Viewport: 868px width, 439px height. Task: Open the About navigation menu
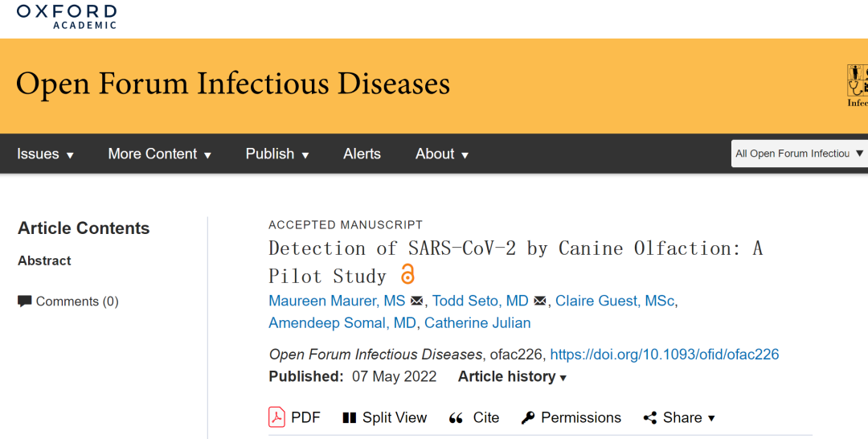tap(442, 154)
